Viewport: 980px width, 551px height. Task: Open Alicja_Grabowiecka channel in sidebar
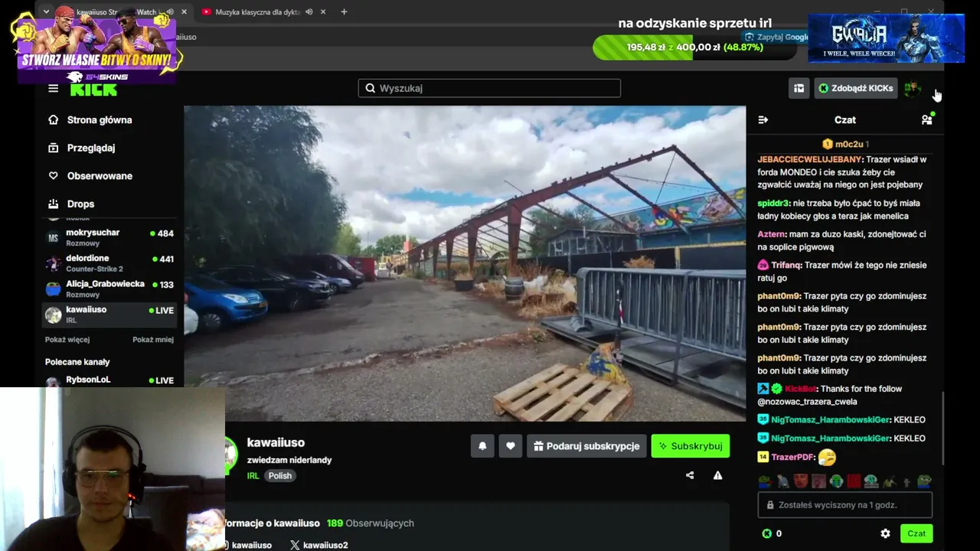tap(109, 289)
